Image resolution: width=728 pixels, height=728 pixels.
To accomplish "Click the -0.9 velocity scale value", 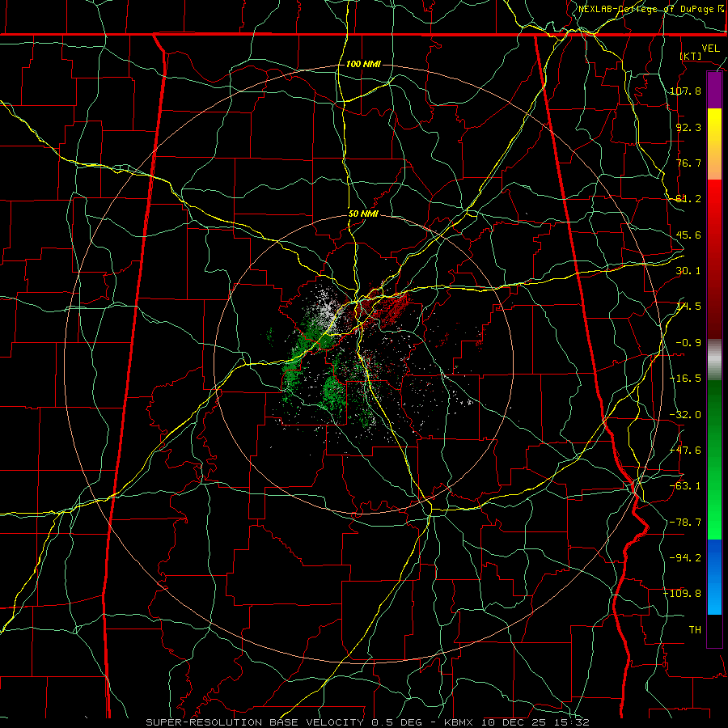I will pos(688,343).
